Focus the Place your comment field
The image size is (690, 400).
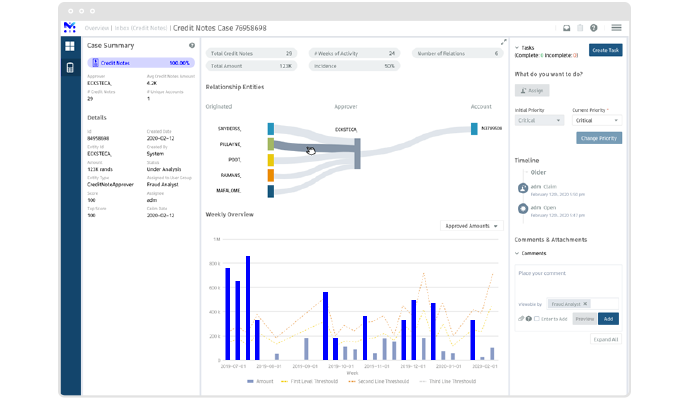(x=568, y=281)
